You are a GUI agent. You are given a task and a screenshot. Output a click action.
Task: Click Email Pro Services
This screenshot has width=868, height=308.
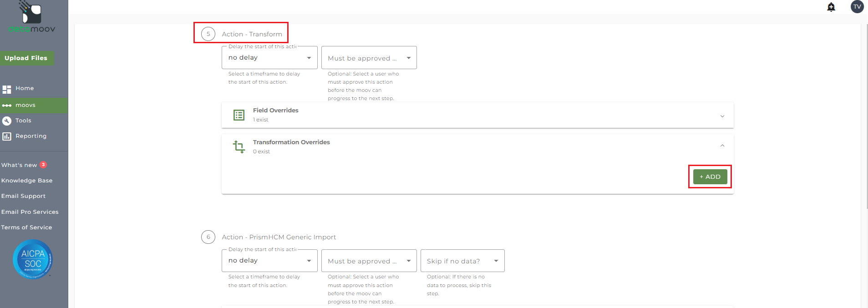(30, 212)
